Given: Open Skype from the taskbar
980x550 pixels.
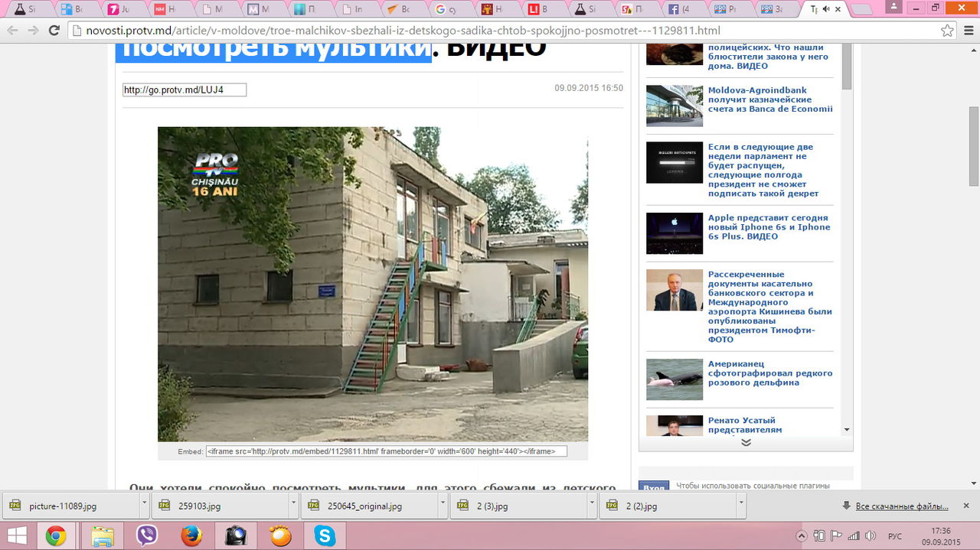Looking at the screenshot, I should tap(325, 535).
